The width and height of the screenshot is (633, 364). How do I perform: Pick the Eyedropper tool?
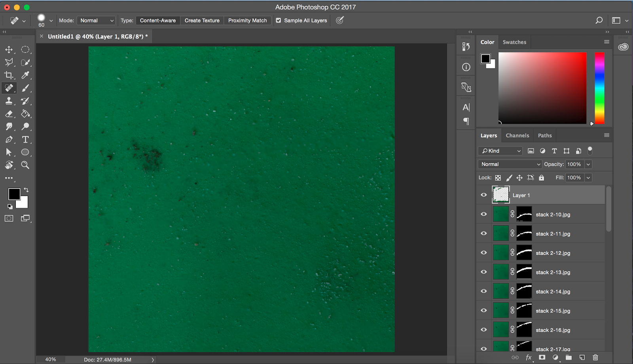point(25,75)
